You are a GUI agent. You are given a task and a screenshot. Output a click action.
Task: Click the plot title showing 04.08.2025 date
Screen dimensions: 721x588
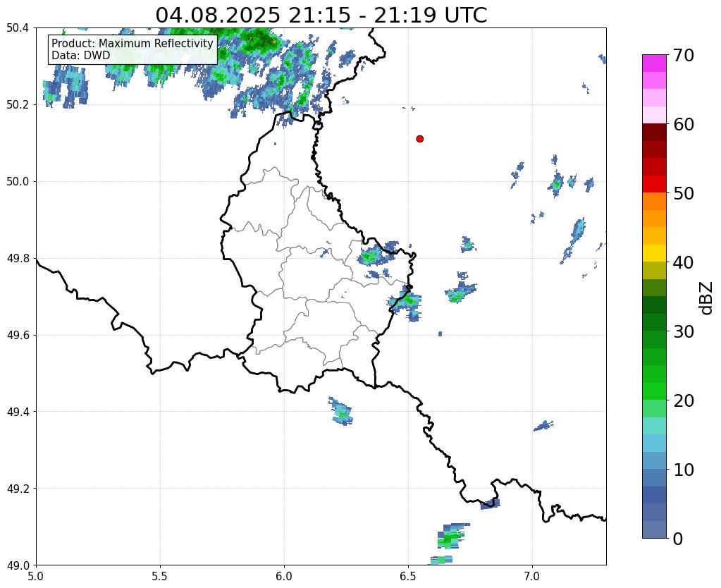click(321, 15)
